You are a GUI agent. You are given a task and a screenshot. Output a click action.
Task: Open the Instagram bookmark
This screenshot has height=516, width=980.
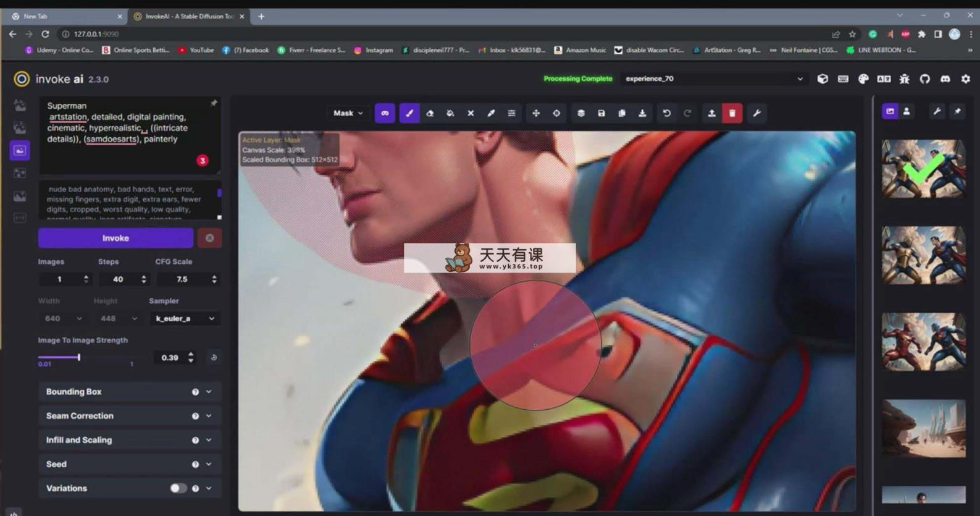373,50
